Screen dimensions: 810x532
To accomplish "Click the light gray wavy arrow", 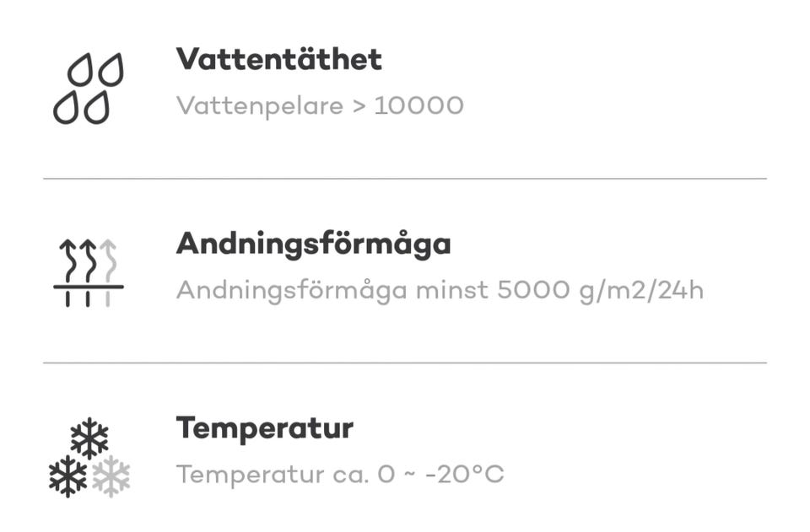I will click(x=108, y=263).
